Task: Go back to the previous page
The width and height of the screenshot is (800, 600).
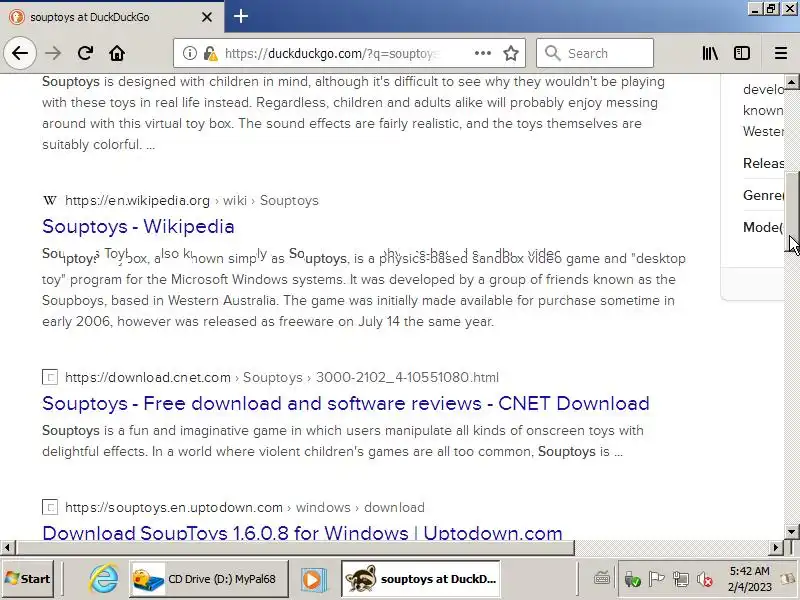Action: click(20, 53)
